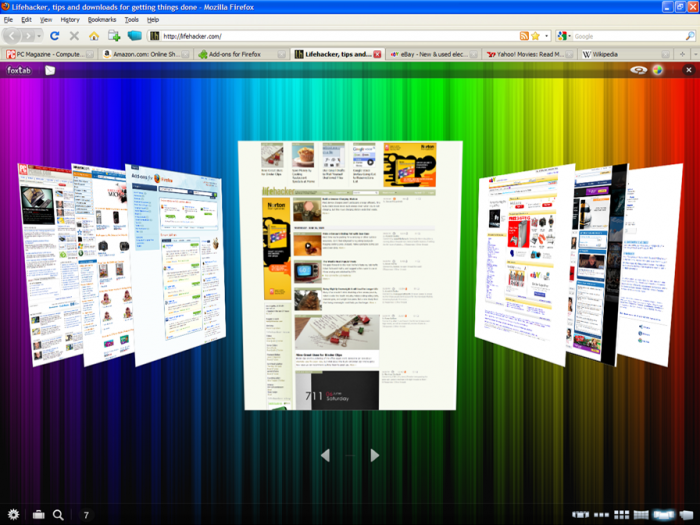Switch to the eBay tab
This screenshot has height=525, width=700.
(x=432, y=54)
